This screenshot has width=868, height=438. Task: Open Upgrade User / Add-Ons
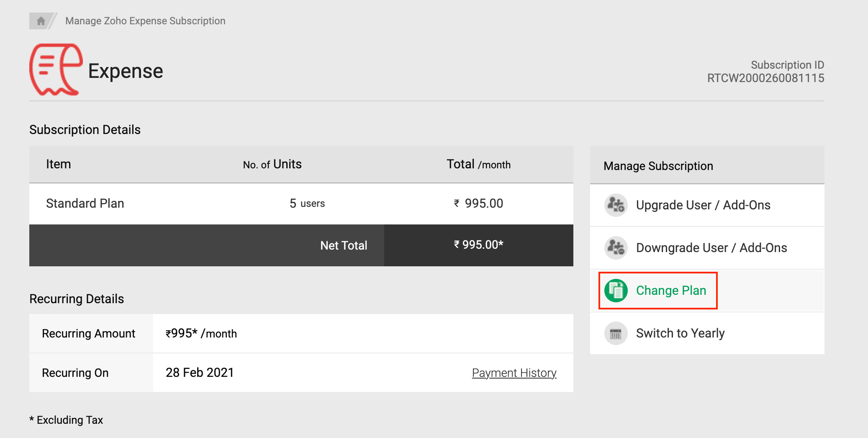[703, 205]
